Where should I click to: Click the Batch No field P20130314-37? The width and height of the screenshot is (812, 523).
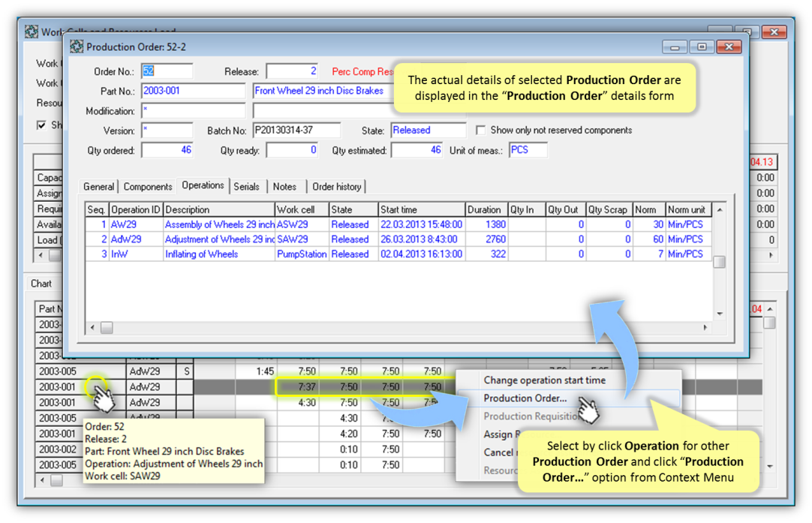[296, 130]
